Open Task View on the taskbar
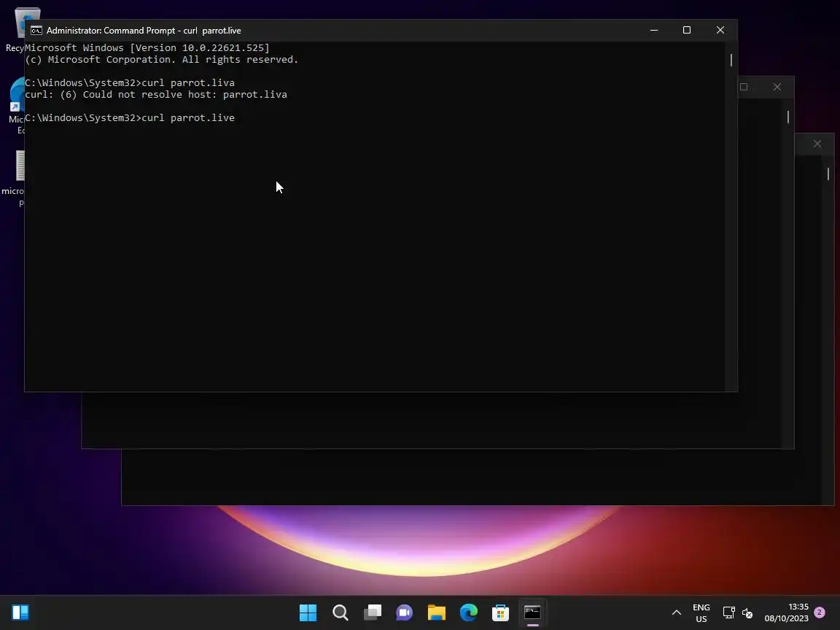Image resolution: width=840 pixels, height=630 pixels. pyautogui.click(x=373, y=612)
